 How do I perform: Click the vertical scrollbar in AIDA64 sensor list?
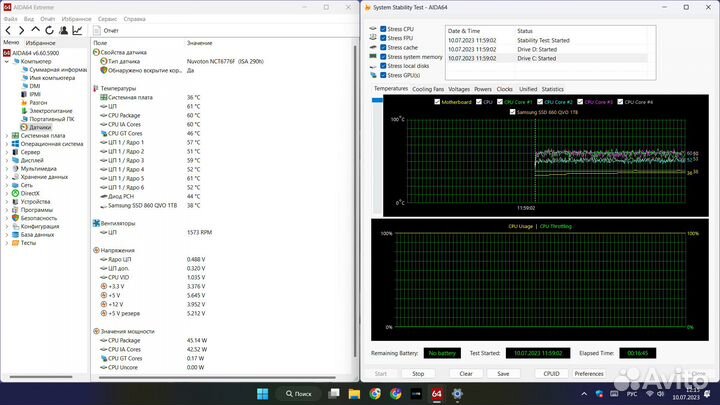click(x=355, y=201)
